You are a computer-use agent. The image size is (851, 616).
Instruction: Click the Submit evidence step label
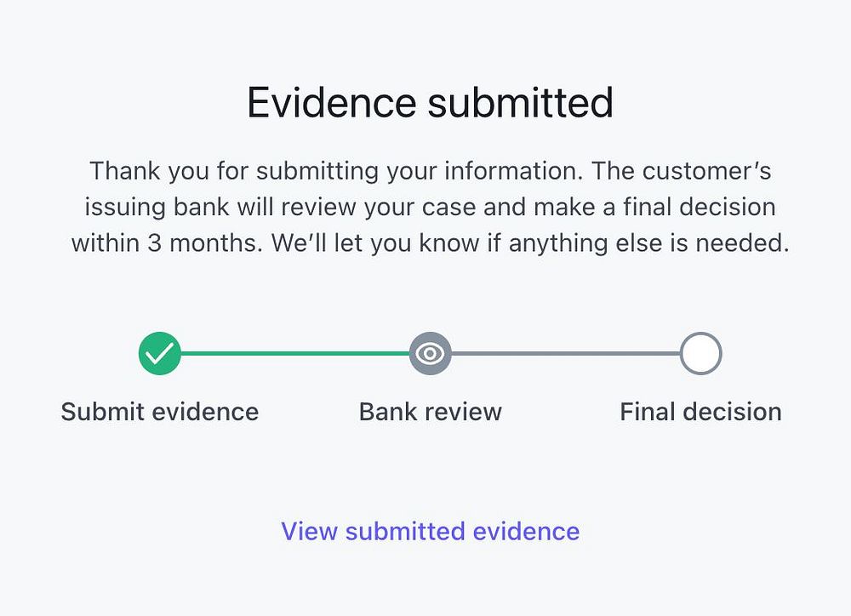click(x=160, y=412)
